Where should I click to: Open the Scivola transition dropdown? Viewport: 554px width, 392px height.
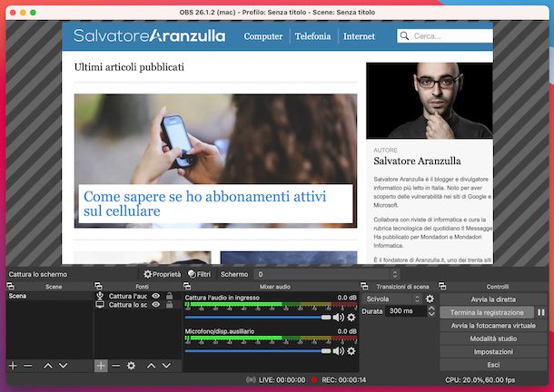point(392,299)
